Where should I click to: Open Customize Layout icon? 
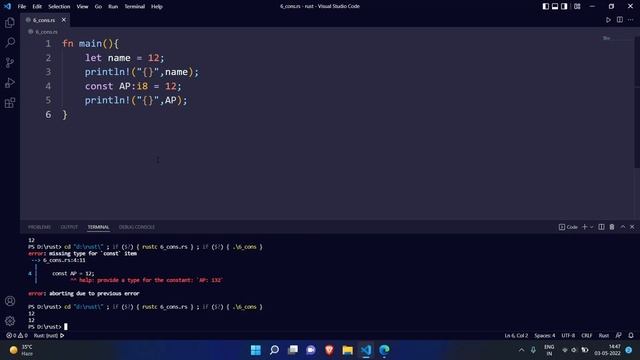[x=577, y=6]
